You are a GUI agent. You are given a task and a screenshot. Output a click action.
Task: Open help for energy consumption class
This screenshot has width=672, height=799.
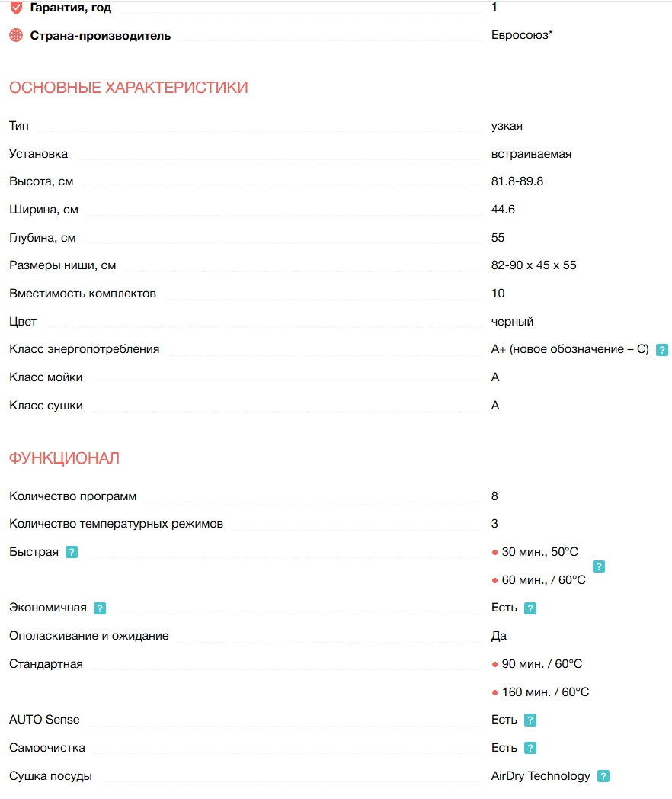tap(662, 350)
